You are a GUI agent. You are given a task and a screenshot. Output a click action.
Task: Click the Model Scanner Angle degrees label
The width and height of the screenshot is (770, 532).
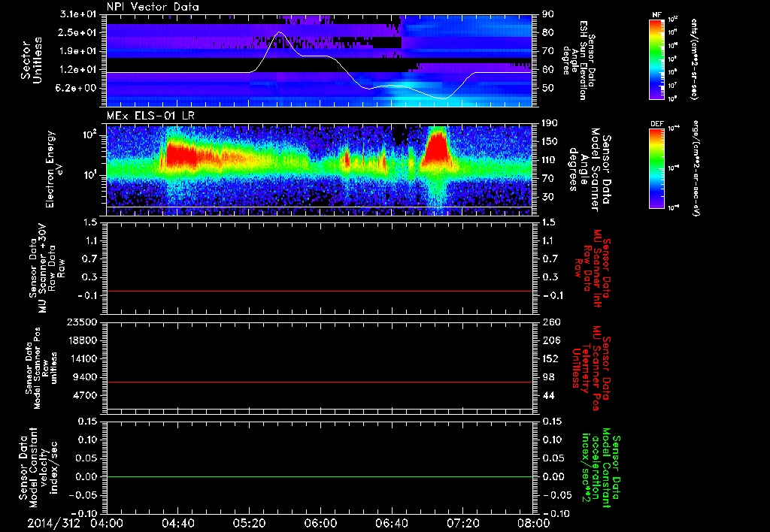(x=590, y=170)
